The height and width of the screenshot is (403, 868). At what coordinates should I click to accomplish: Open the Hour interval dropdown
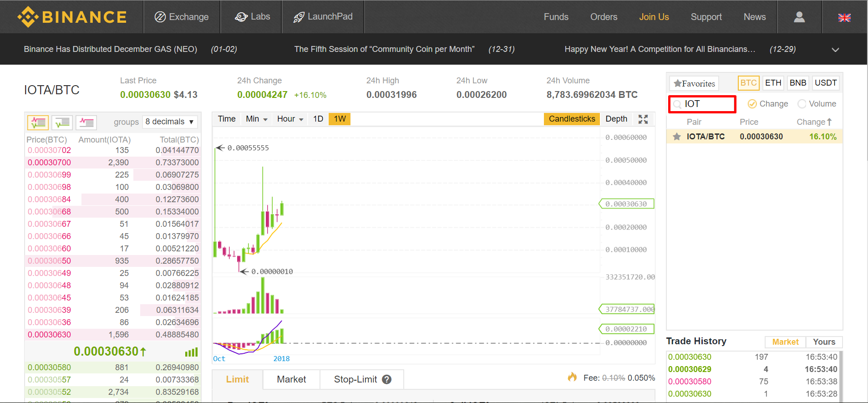click(x=290, y=119)
